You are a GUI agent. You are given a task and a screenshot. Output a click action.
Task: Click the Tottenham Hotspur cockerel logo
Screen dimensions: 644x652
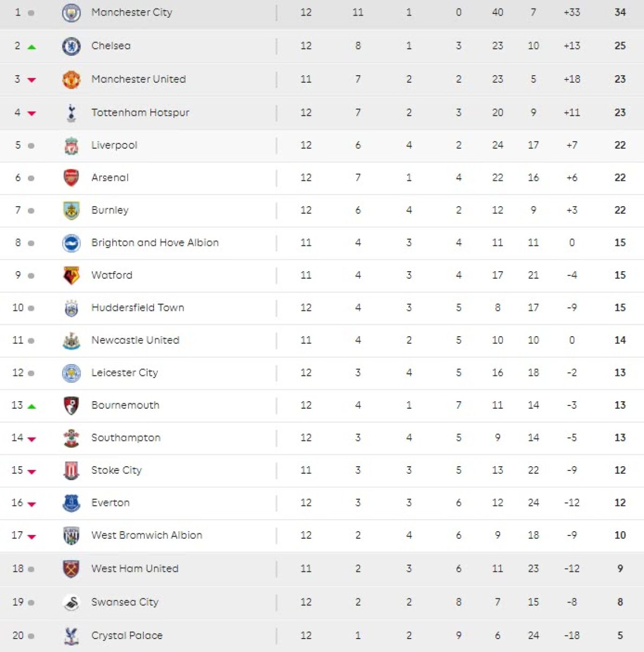[x=71, y=113]
